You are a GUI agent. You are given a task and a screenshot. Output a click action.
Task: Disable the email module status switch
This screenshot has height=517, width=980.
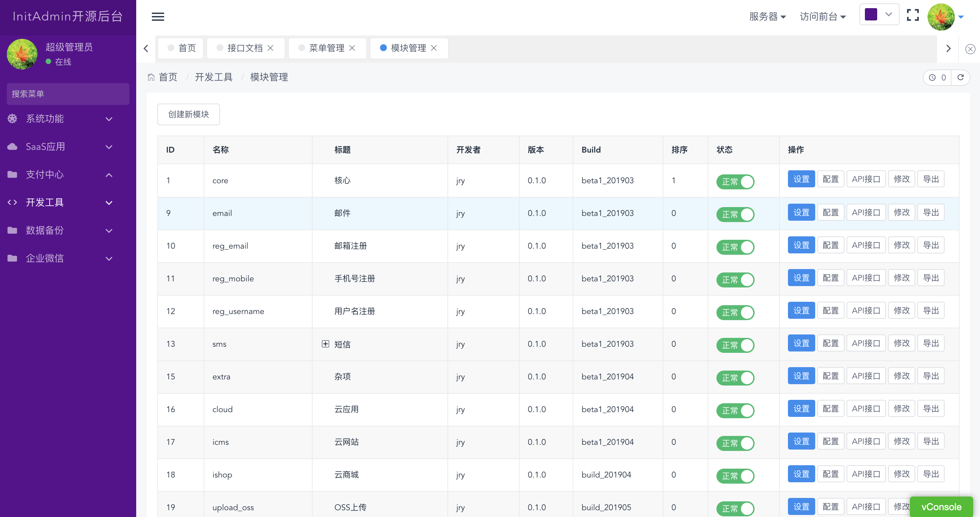tap(735, 215)
